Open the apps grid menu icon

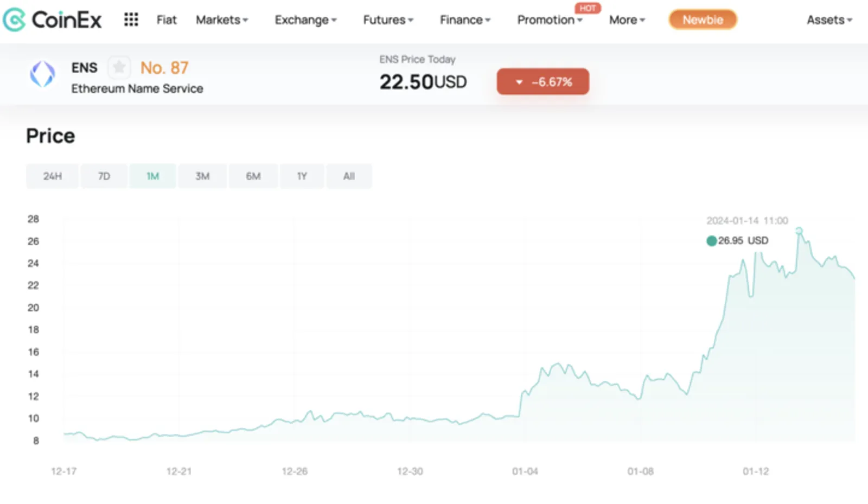coord(131,20)
